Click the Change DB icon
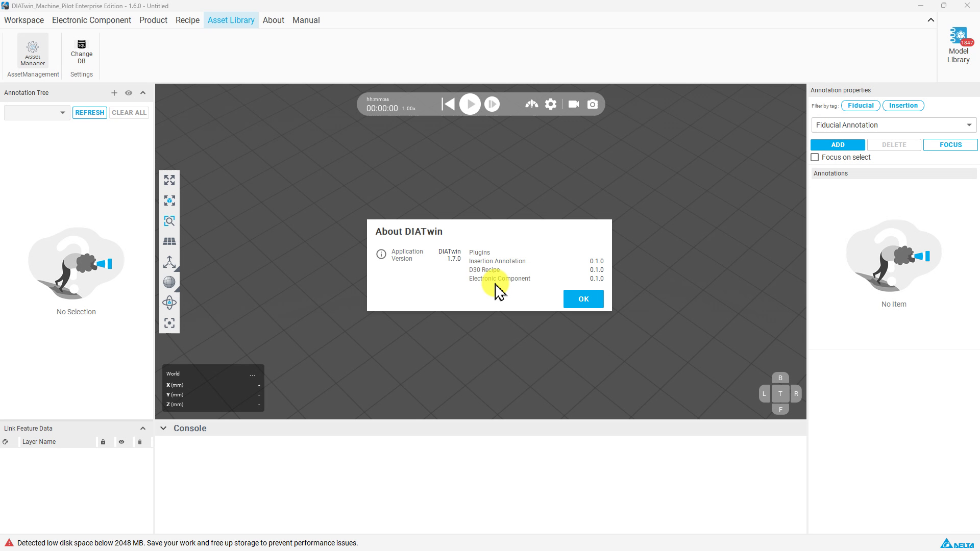 [82, 52]
